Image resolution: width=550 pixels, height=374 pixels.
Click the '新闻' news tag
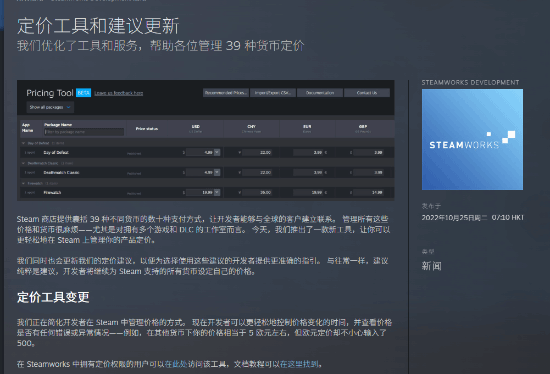point(431,266)
